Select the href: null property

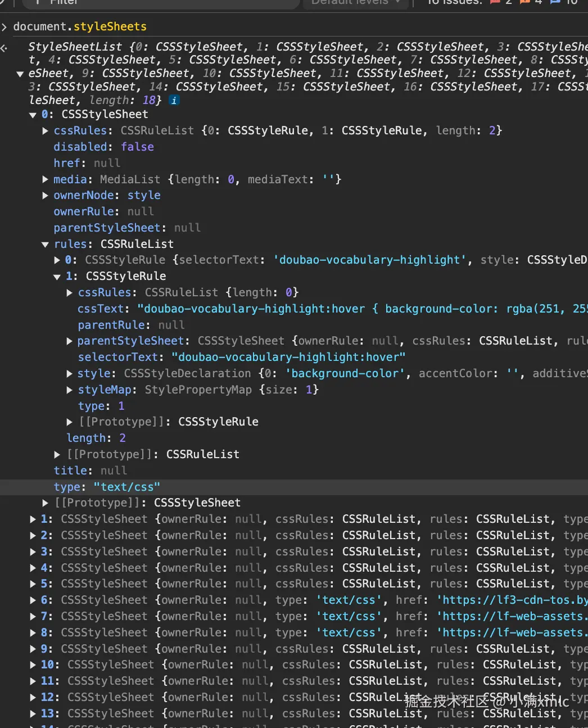(87, 163)
